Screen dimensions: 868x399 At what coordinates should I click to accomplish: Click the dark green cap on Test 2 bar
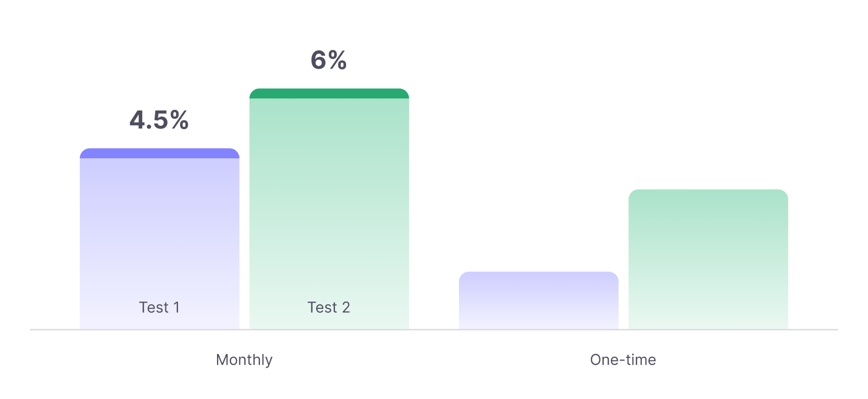[x=329, y=94]
